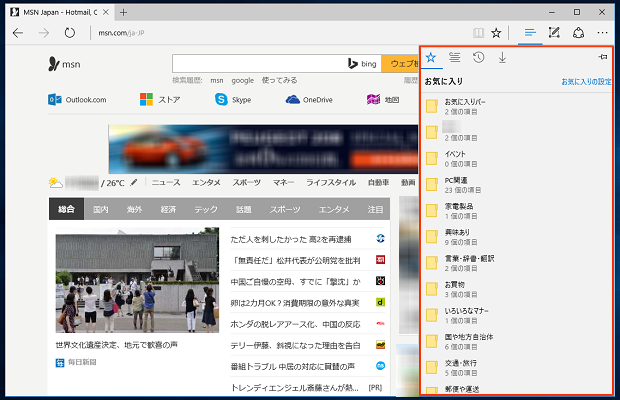Screen dimensions: 620x400
Task: Open お気に入りの設定 link
Action: point(586,81)
